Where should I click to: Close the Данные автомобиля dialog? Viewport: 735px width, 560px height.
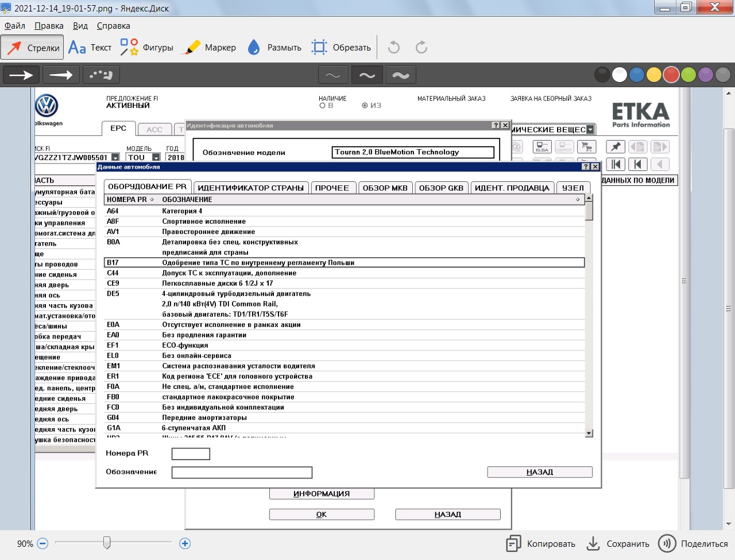(595, 166)
